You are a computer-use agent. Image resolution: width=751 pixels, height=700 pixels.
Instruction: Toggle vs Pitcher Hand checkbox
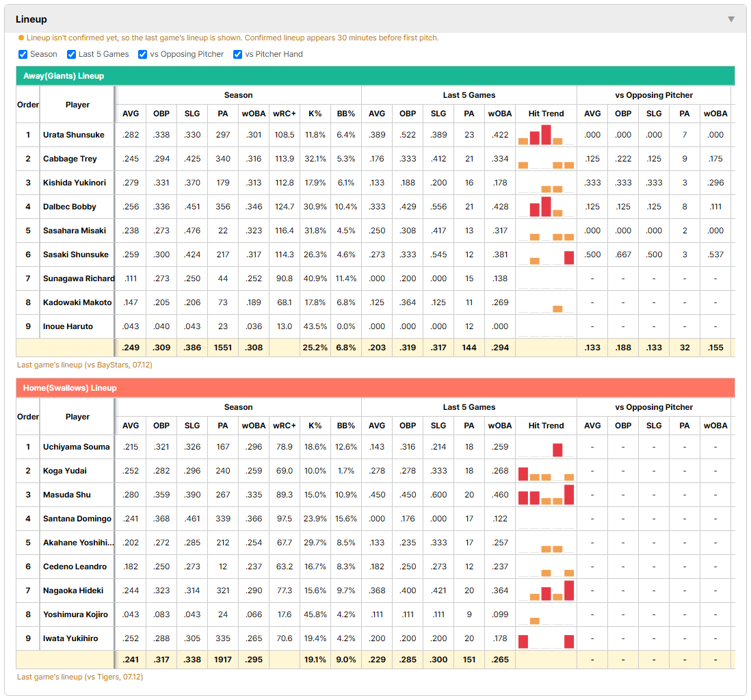237,54
